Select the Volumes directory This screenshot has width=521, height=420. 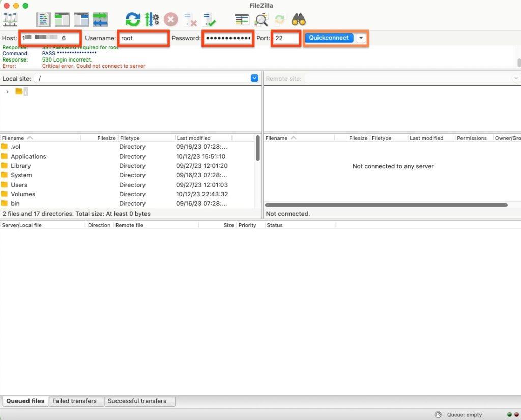127,194
